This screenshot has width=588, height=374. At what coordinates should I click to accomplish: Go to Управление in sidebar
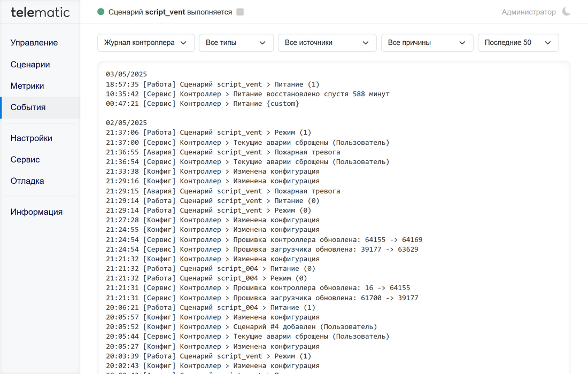[34, 43]
